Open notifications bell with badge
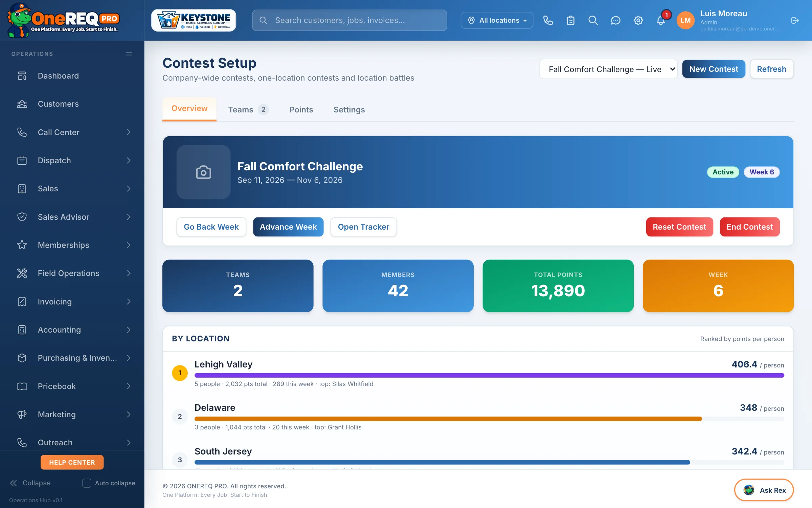812x508 pixels. pos(661,20)
